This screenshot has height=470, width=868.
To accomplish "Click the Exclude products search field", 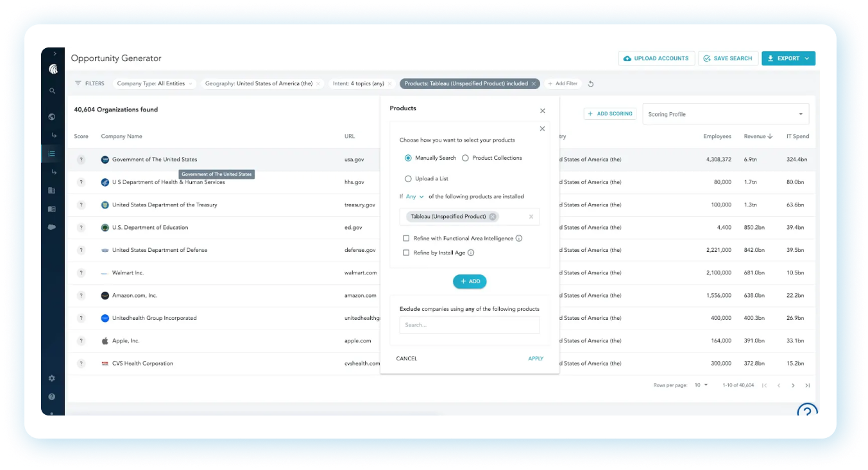I will tap(470, 325).
